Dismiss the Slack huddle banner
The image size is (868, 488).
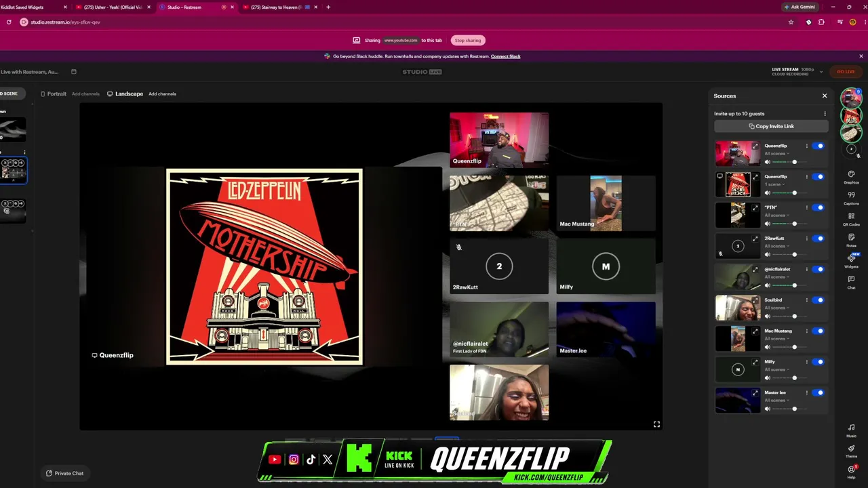click(861, 56)
